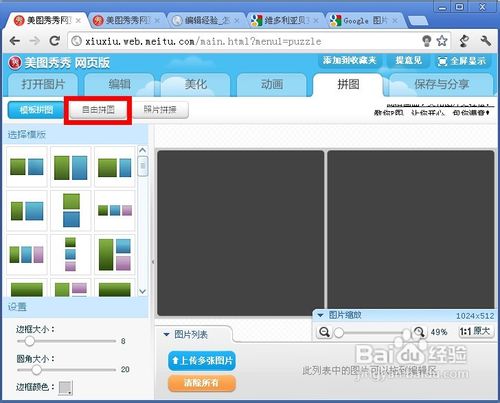Click the template list scrollbar thumb

click(143, 166)
